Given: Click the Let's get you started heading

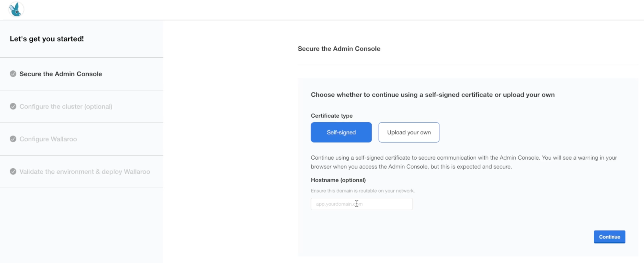Looking at the screenshot, I should [x=46, y=38].
